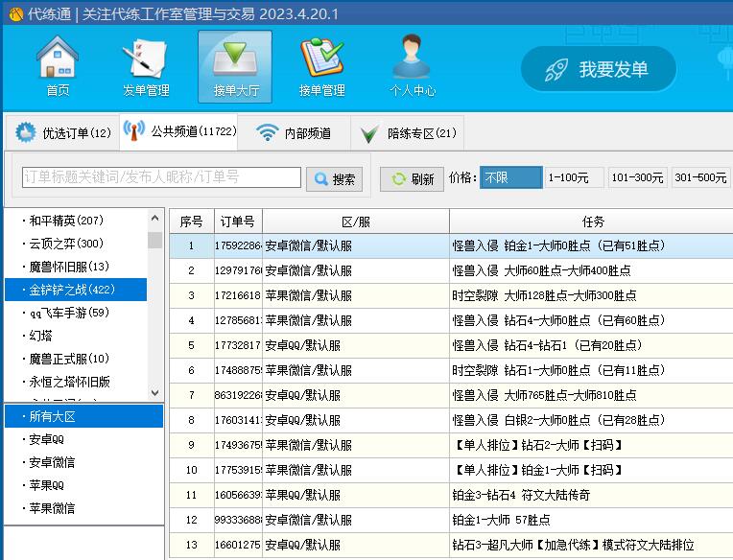Select order row 铂金1-大师0胜点 (已有51胜点)
The height and width of the screenshot is (560, 733).
point(451,245)
